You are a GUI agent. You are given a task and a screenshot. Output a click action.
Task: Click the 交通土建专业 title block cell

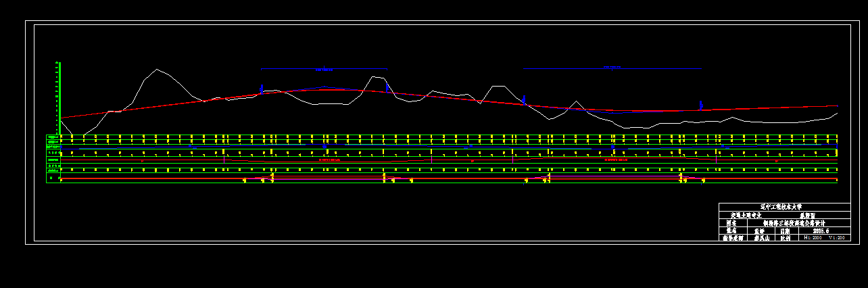click(x=746, y=214)
